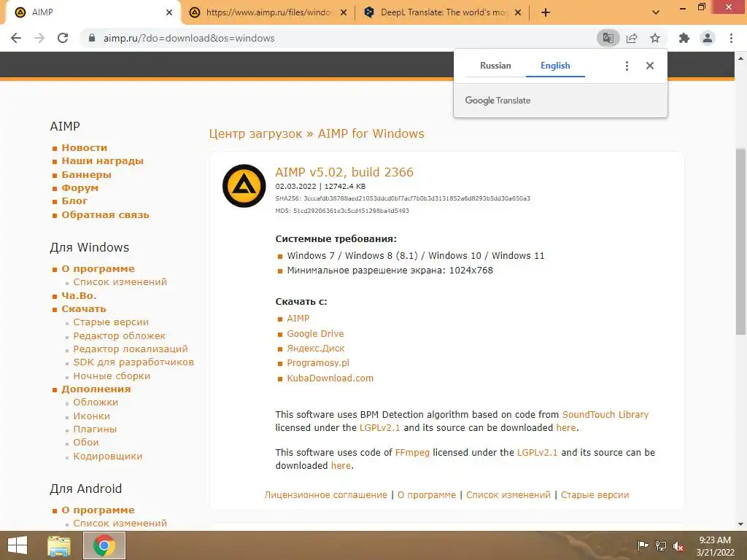Click page vertical scrollbar thumb
Screen dimensions: 747x560
741,241
